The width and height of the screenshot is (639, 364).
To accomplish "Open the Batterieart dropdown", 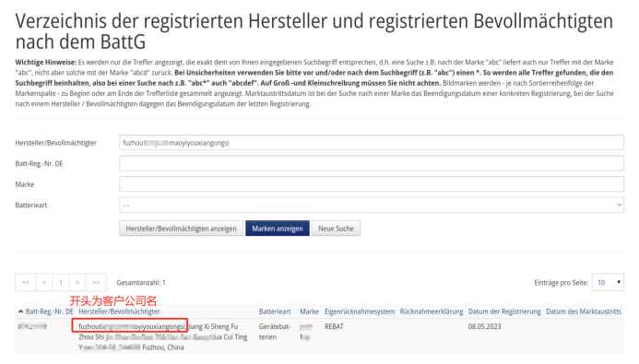I will pyautogui.click(x=372, y=205).
